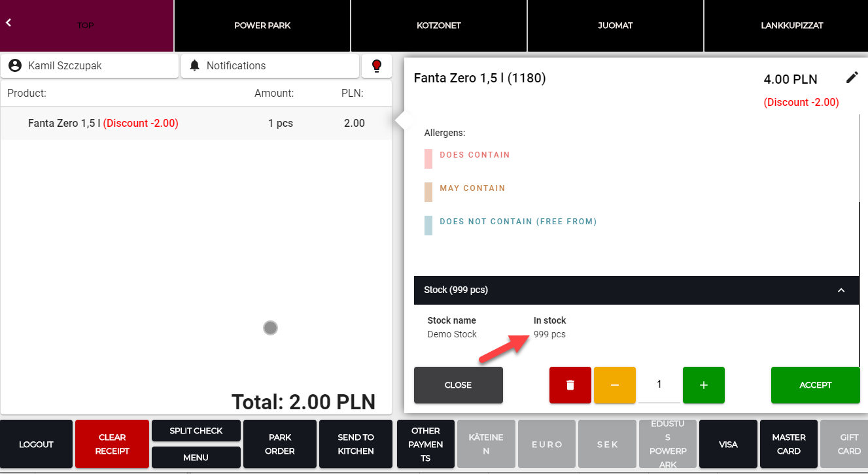Viewport: 868px width, 474px height.
Task: Click the quantity input field showing 1
Action: tap(659, 385)
